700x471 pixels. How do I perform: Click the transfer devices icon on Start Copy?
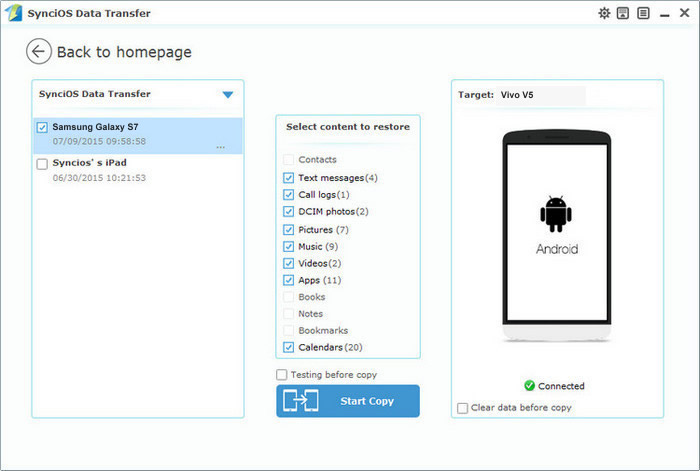[300, 401]
